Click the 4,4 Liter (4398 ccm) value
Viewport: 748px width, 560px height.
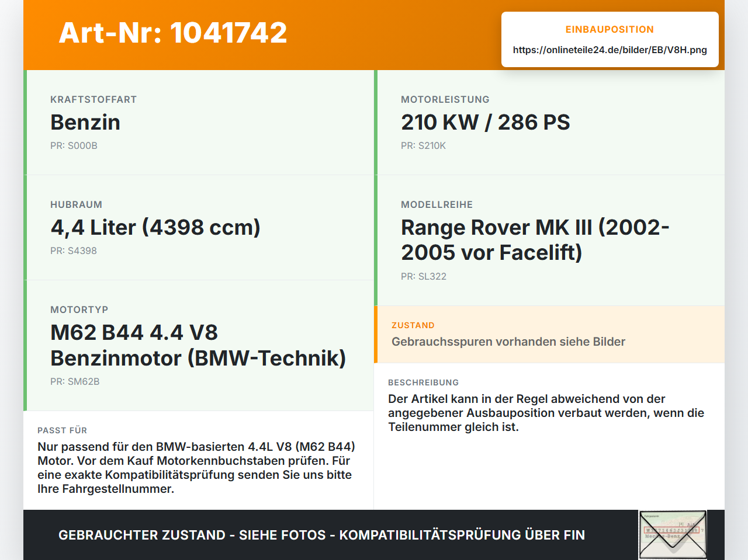[155, 227]
